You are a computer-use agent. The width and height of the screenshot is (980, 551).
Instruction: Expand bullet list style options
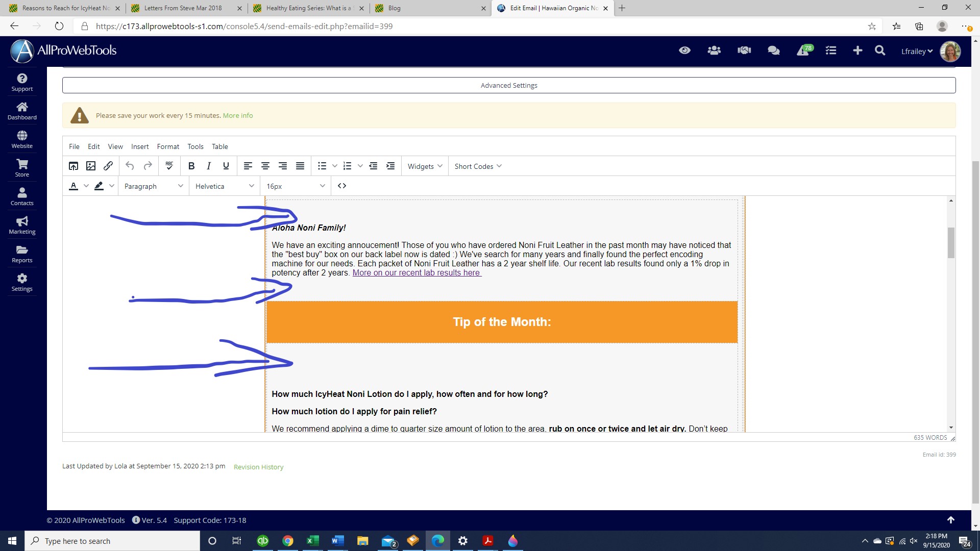tap(335, 166)
